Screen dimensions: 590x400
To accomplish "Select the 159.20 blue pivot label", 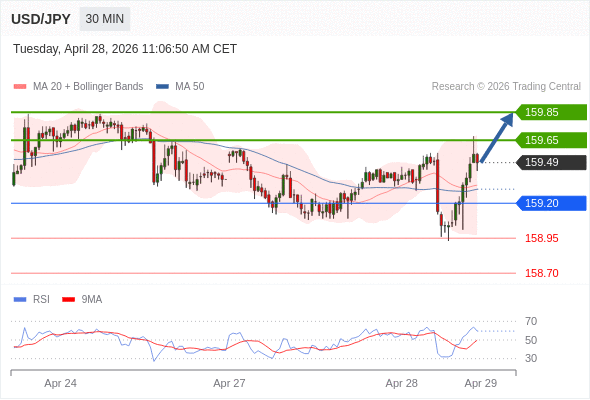I will click(551, 203).
